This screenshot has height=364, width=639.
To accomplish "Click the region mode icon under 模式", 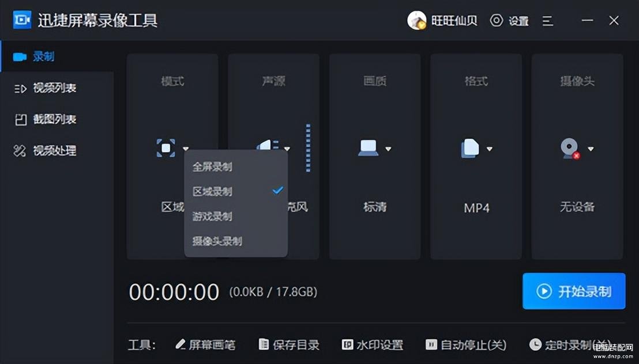I will click(166, 148).
